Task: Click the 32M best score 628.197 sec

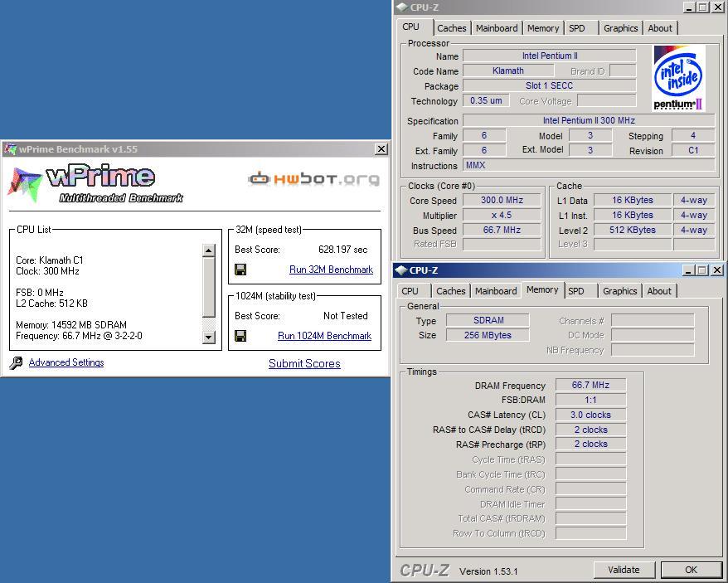Action: (342, 250)
